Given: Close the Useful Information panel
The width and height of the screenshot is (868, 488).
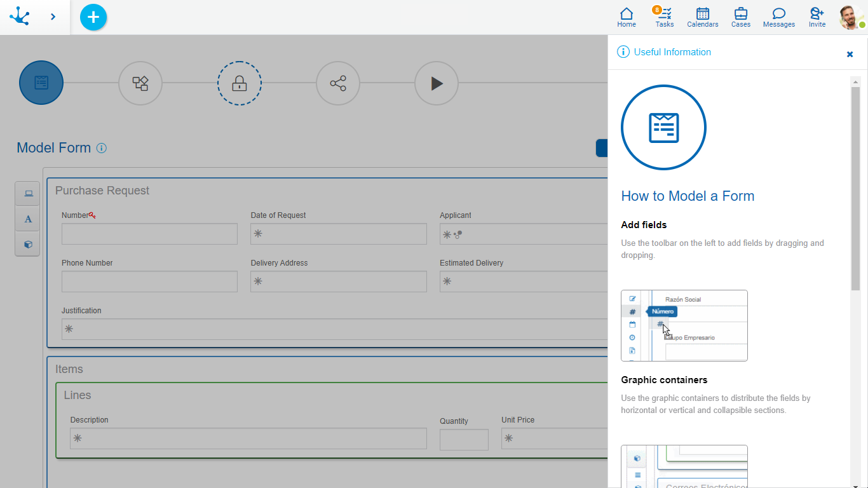Looking at the screenshot, I should coord(850,54).
